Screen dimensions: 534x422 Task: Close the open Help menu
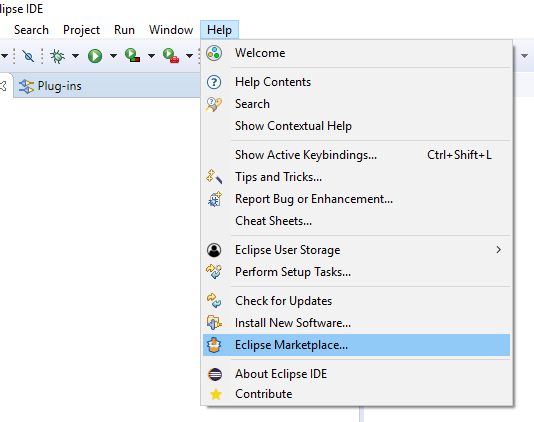pos(219,30)
